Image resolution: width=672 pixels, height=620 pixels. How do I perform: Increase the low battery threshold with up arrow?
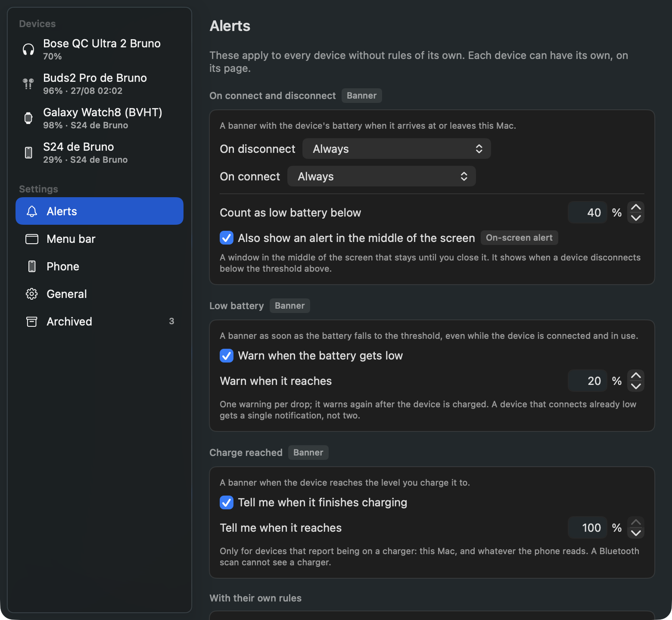click(x=636, y=207)
